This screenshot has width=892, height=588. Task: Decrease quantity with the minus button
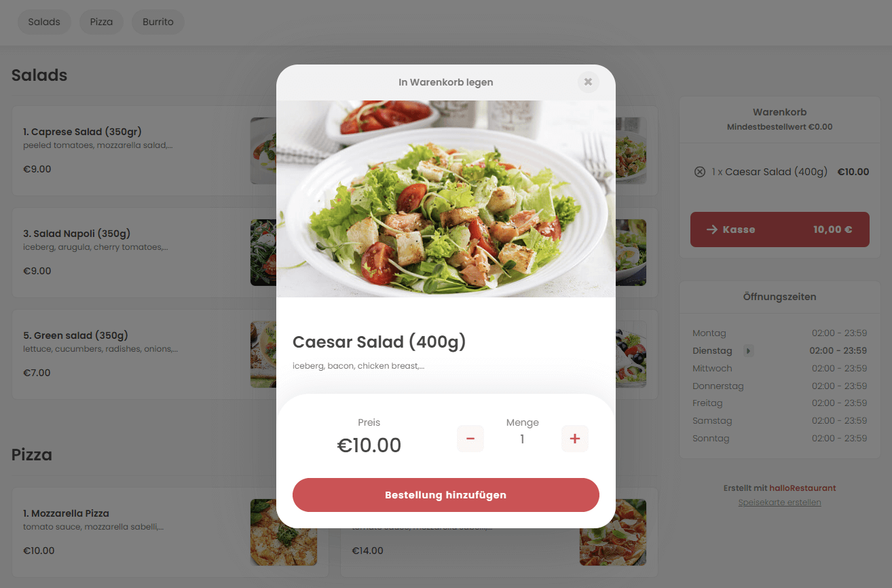470,439
